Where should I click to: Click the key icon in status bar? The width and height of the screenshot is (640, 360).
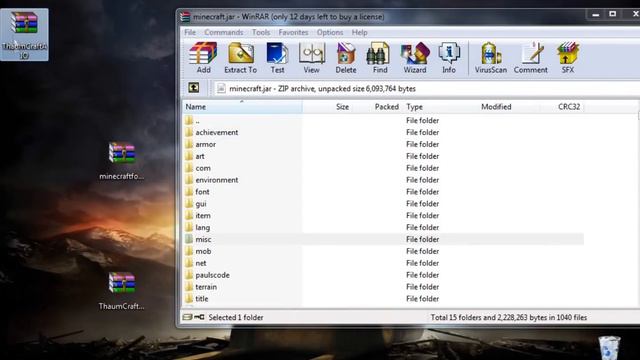pyautogui.click(x=199, y=317)
